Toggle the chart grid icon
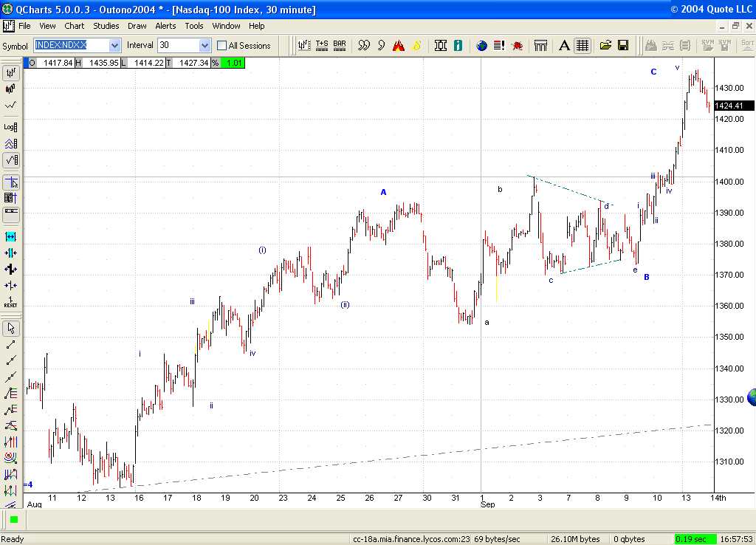 coord(582,45)
